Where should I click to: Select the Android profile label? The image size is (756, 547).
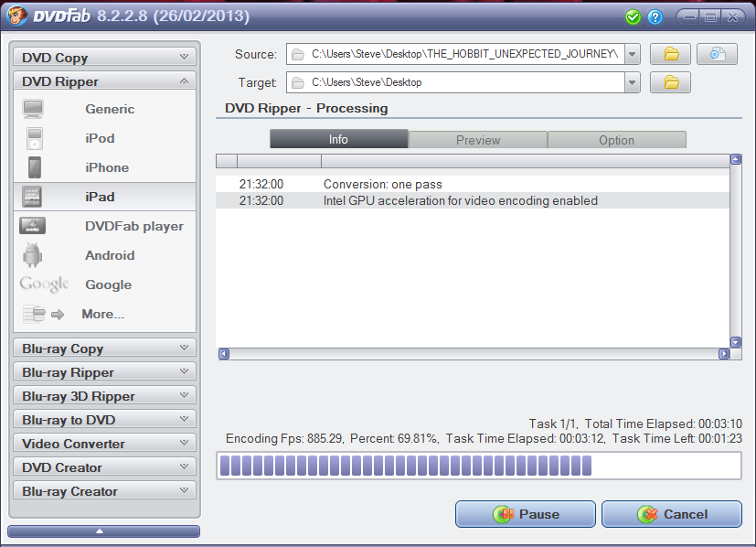coord(110,255)
